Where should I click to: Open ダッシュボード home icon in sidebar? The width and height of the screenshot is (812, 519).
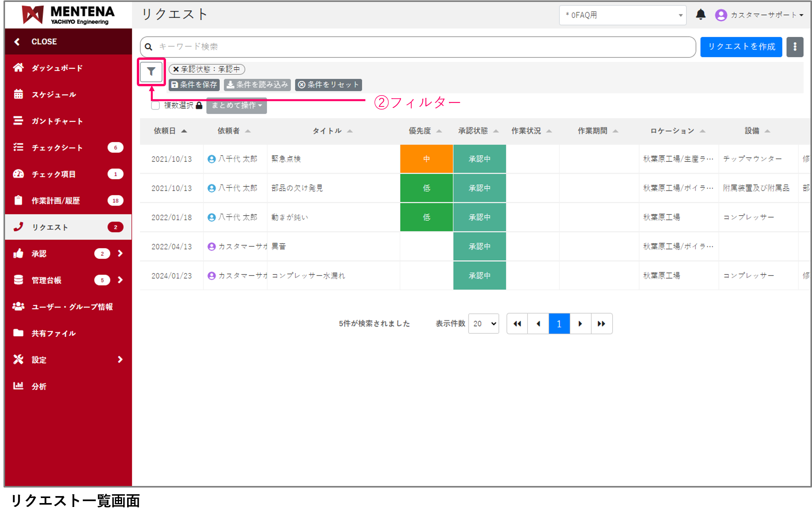pos(18,68)
